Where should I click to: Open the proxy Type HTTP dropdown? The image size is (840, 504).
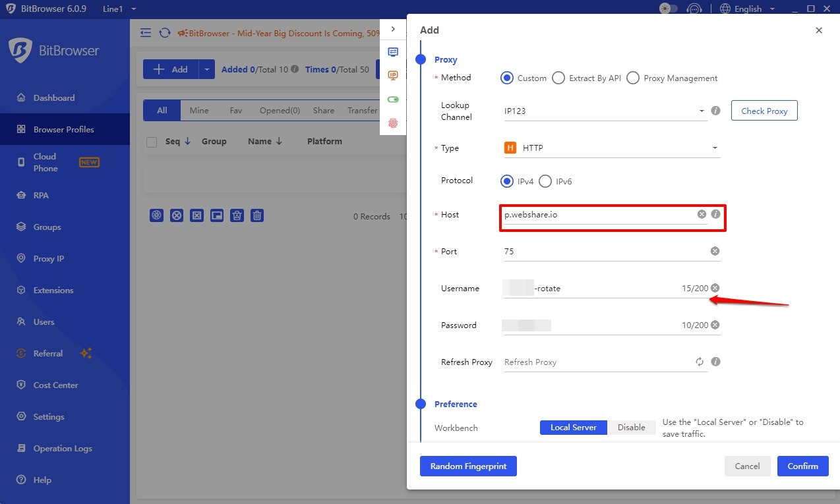[x=612, y=148]
